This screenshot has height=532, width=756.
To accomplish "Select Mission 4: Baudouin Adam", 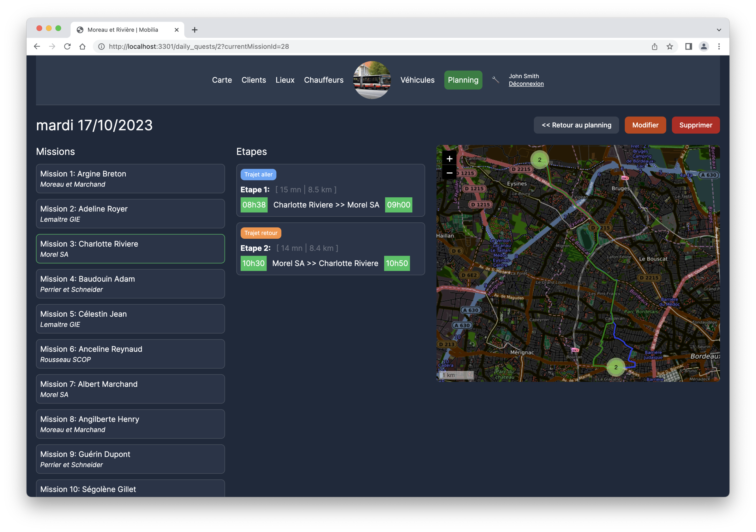I will pyautogui.click(x=130, y=284).
